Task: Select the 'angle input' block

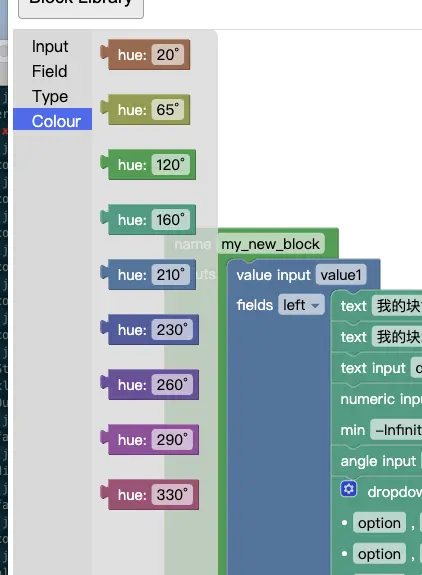Action: (378, 461)
